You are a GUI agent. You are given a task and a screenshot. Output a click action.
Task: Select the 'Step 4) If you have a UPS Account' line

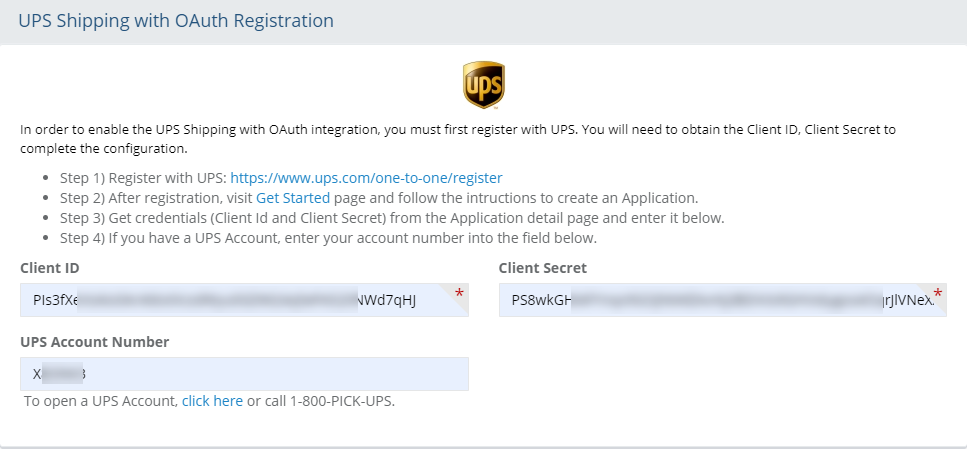328,238
